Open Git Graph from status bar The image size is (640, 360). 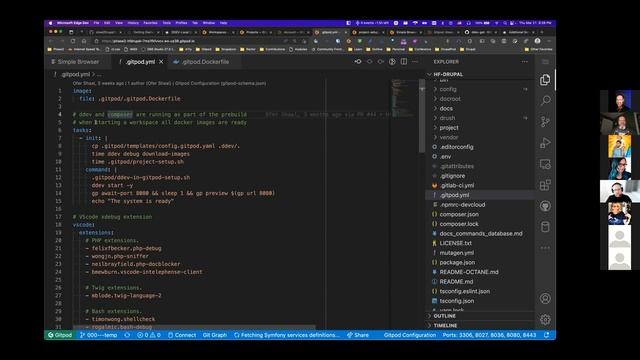pyautogui.click(x=215, y=335)
